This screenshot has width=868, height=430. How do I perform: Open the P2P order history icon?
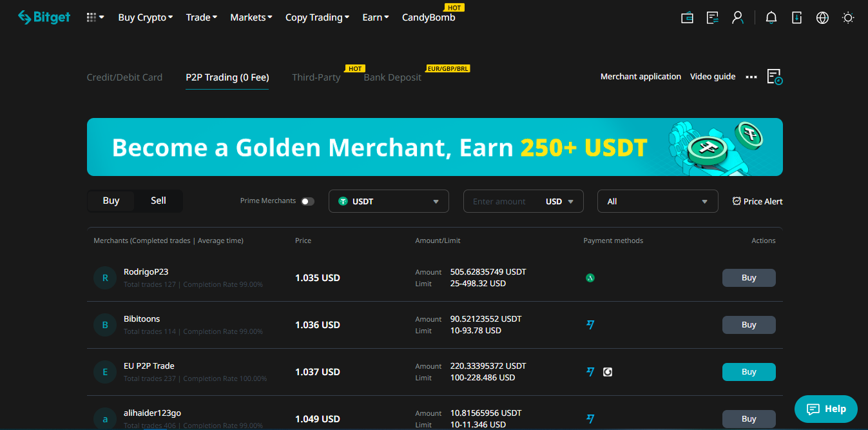pos(775,77)
